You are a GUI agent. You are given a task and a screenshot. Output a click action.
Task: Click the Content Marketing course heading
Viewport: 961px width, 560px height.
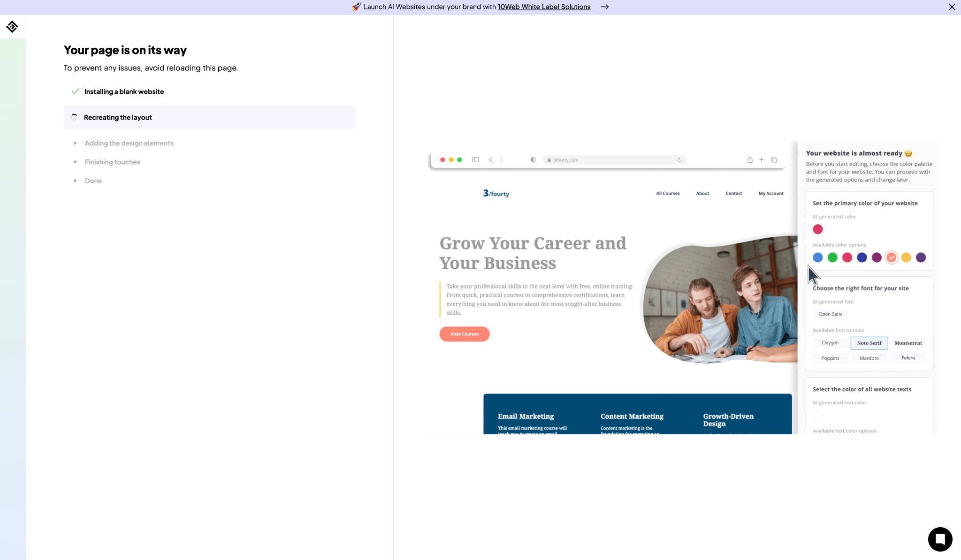632,416
